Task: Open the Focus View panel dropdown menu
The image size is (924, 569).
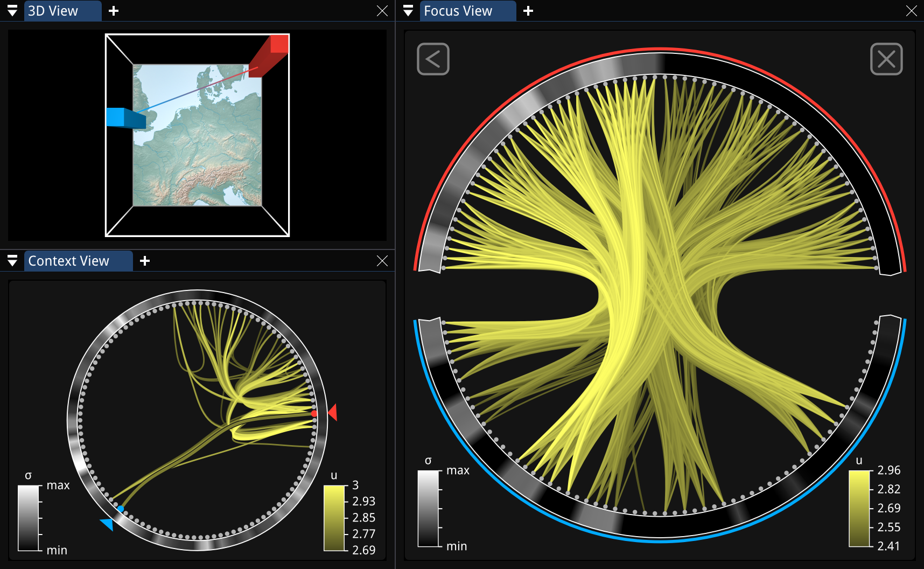Action: [x=408, y=11]
